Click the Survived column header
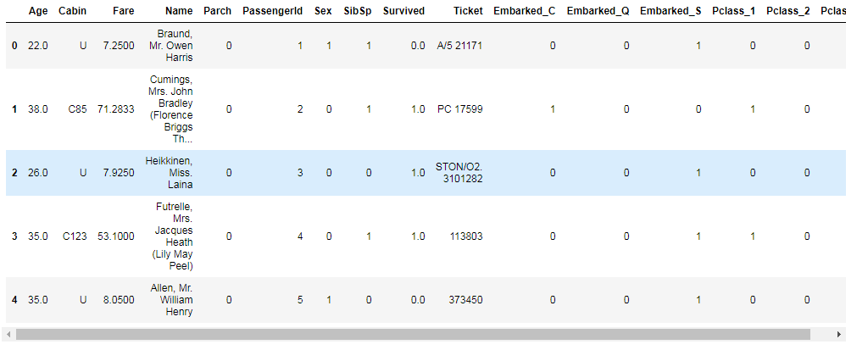This screenshot has height=350, width=868. [x=403, y=11]
